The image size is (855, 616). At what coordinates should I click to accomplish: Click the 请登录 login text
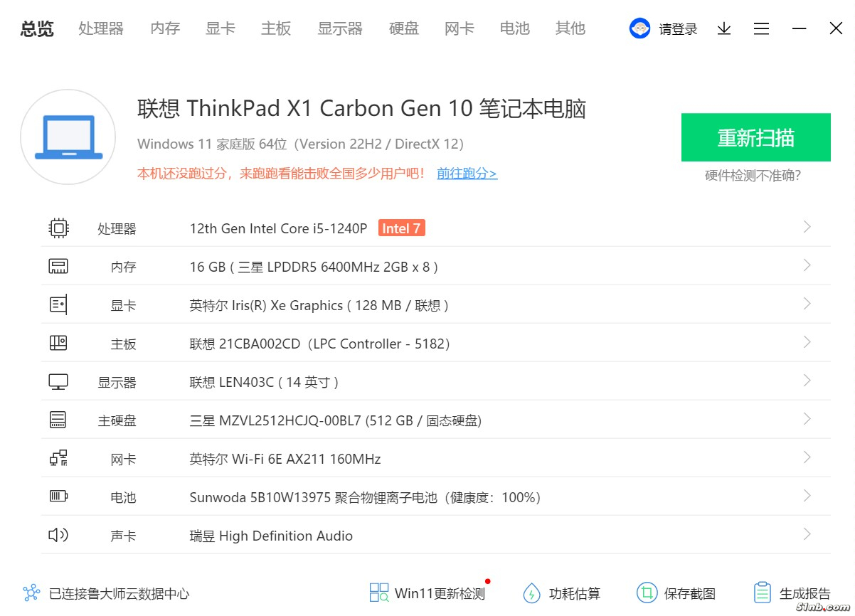678,29
